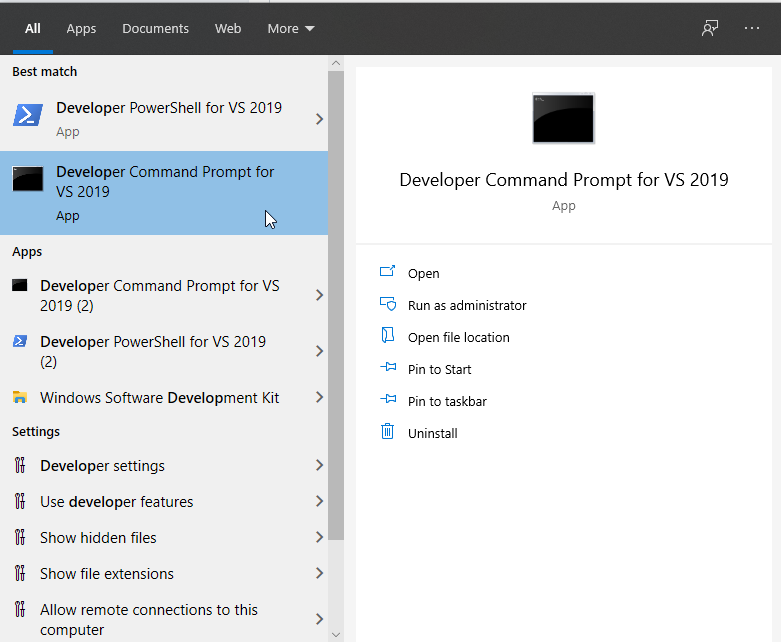Click the Run as administrator shield icon
This screenshot has width=781, height=642.
click(388, 304)
